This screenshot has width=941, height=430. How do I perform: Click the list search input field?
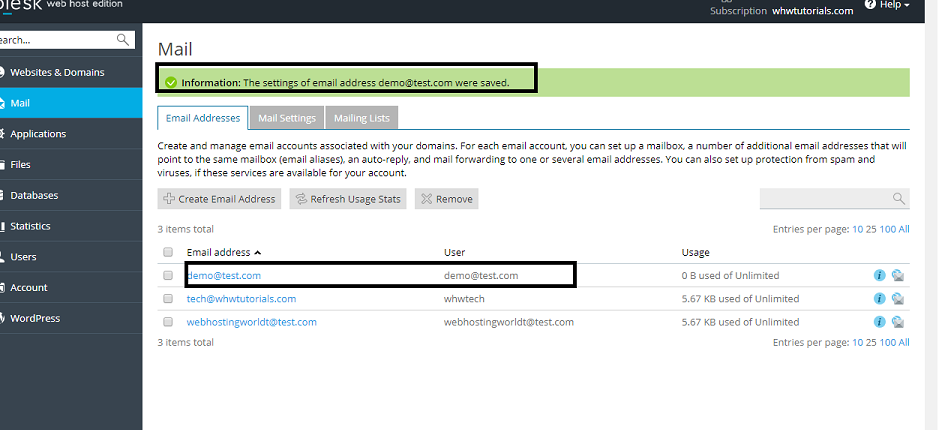coord(824,199)
